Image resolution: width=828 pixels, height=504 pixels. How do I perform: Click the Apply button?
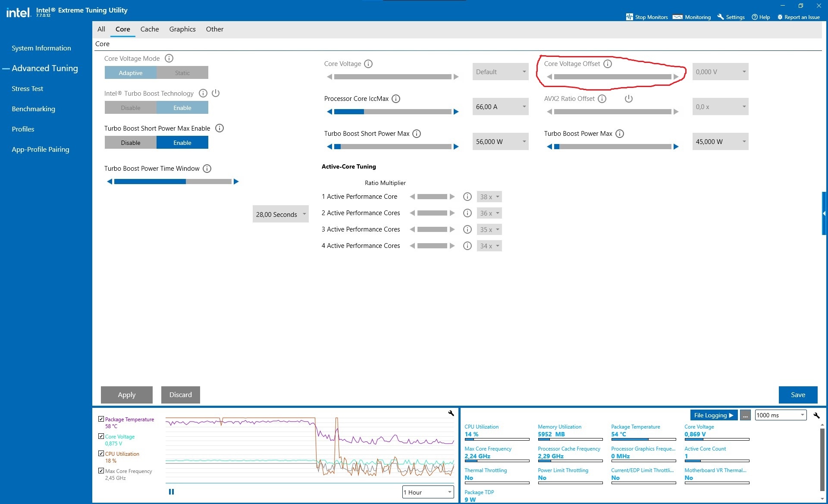coord(126,394)
